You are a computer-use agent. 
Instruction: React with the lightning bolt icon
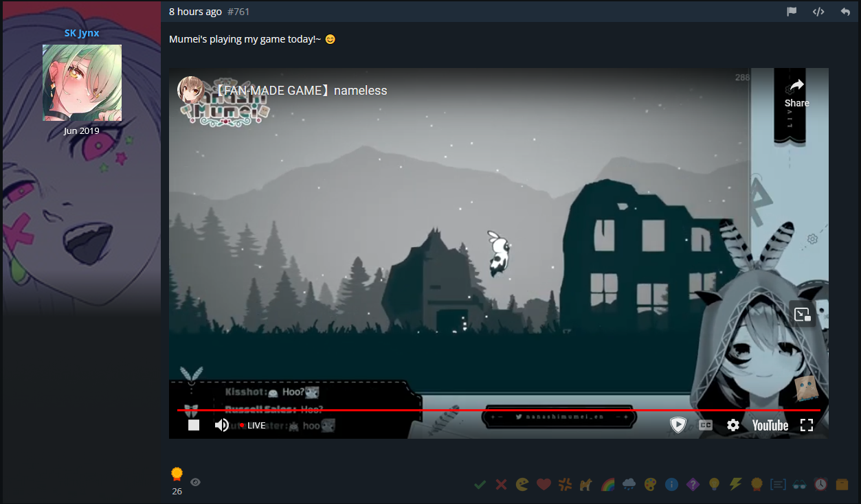click(735, 485)
